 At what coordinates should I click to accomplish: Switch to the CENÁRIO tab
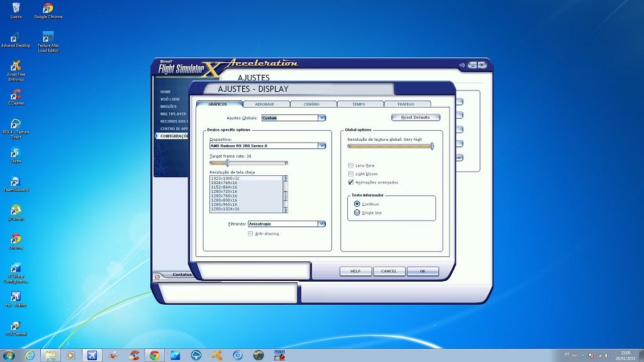coord(312,104)
